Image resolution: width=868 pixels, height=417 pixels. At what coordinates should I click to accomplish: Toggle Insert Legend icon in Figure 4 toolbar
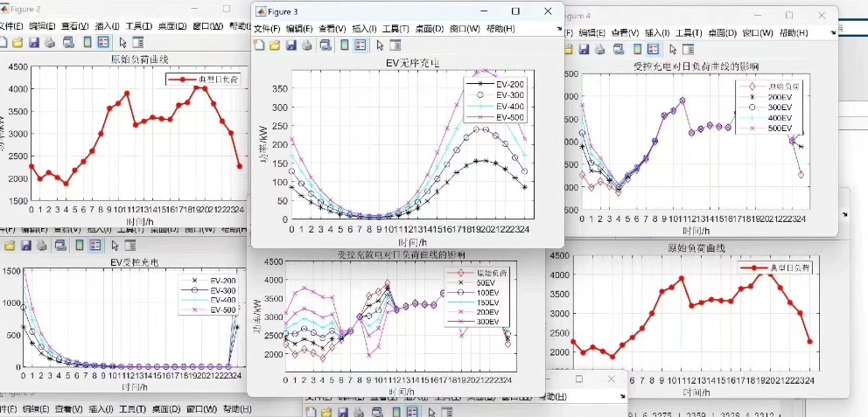pos(653,49)
